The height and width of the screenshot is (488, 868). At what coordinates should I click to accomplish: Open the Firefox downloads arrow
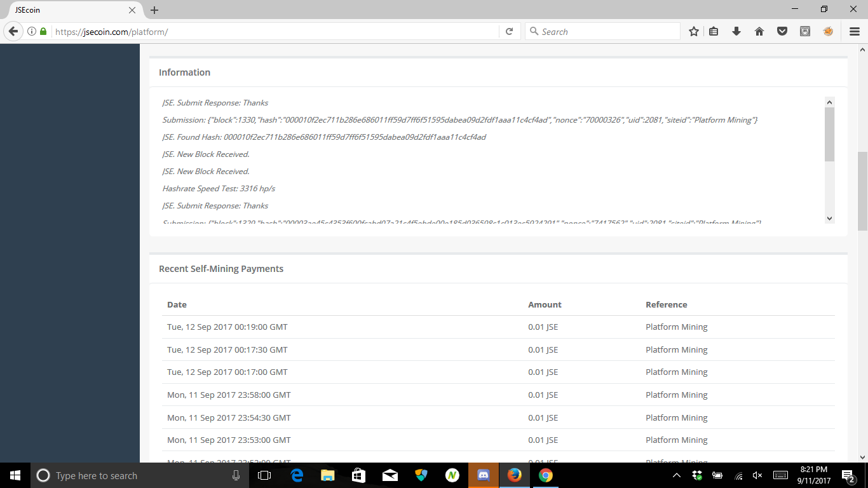coord(736,31)
